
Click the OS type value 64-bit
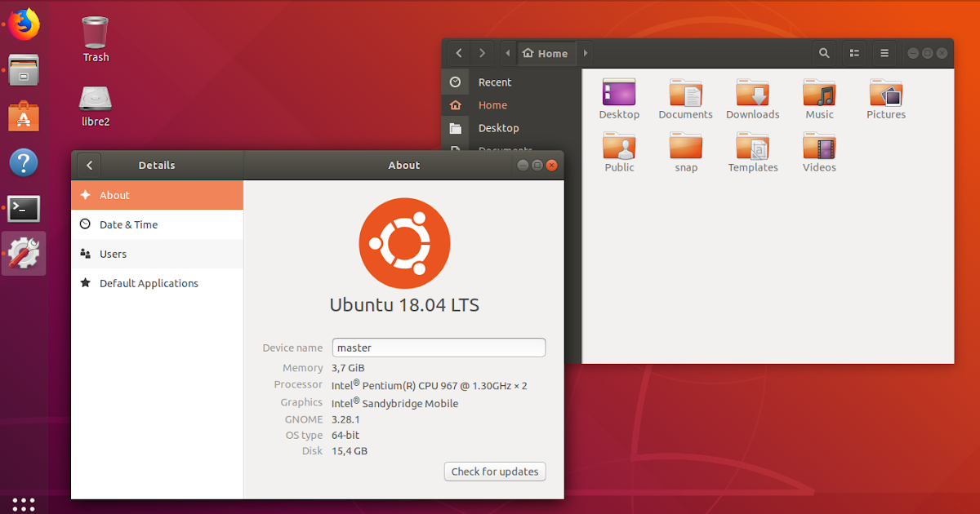click(x=345, y=436)
